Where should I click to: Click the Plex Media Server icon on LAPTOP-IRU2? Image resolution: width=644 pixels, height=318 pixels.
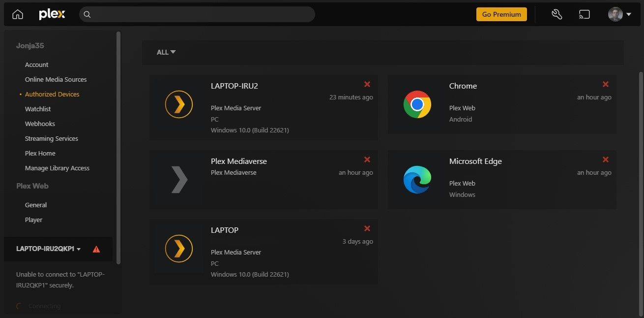coord(178,104)
